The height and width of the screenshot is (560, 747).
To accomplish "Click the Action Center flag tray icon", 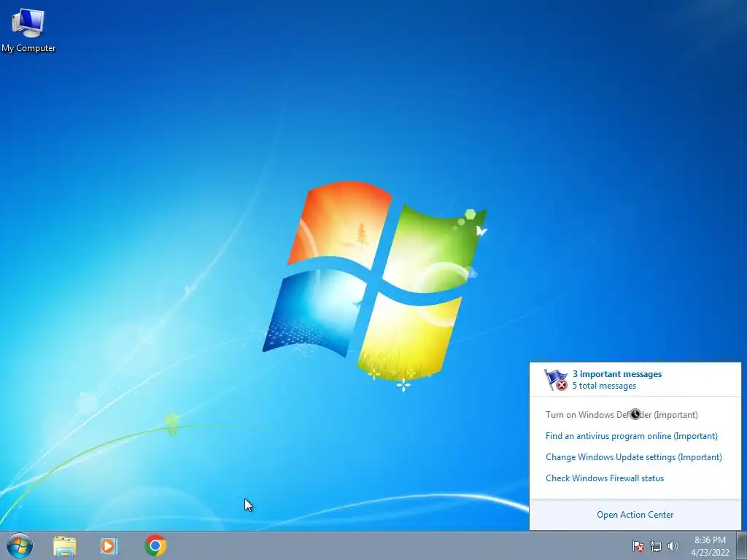I will point(638,546).
